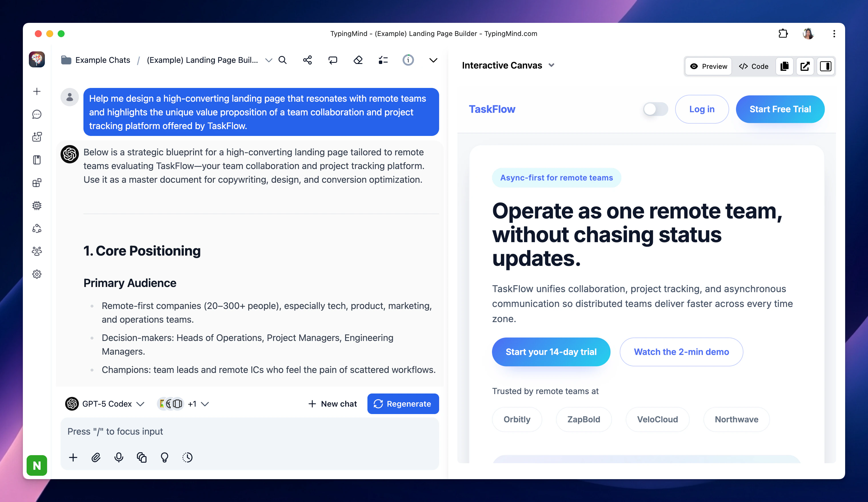Switch to the Preview tab

pos(709,66)
